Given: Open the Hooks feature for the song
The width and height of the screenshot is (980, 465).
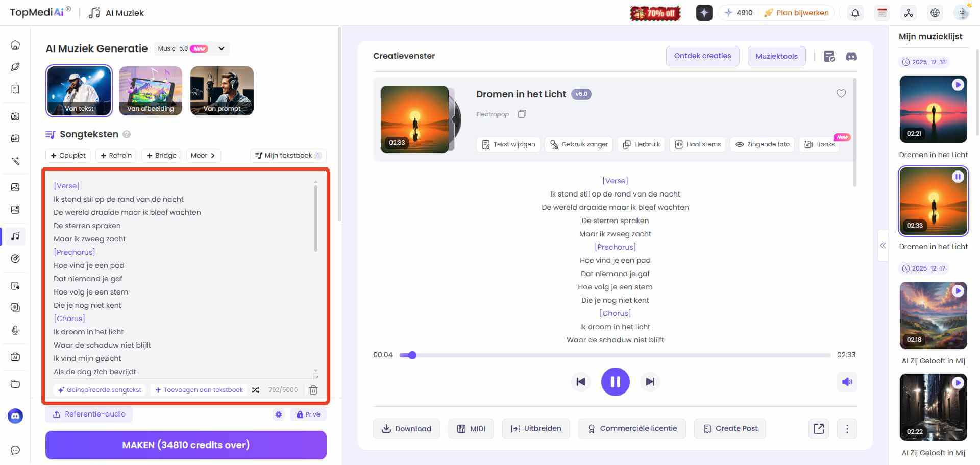Looking at the screenshot, I should (x=819, y=144).
